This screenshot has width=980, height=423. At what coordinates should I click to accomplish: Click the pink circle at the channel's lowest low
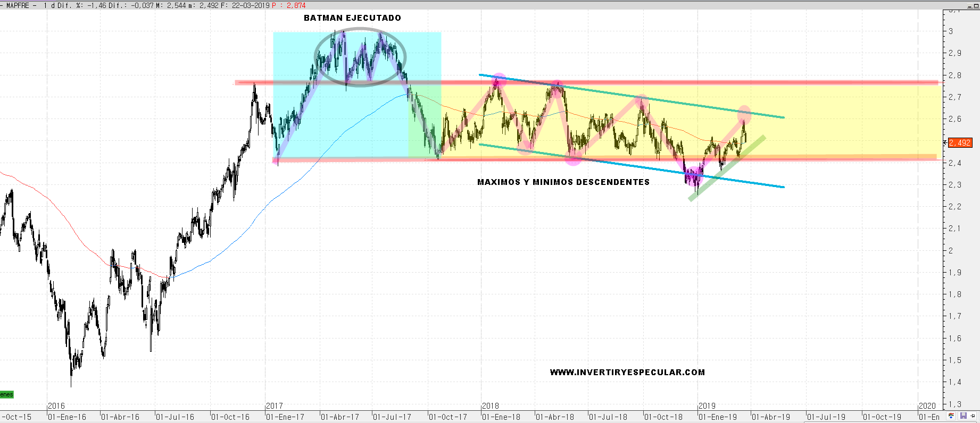(693, 176)
